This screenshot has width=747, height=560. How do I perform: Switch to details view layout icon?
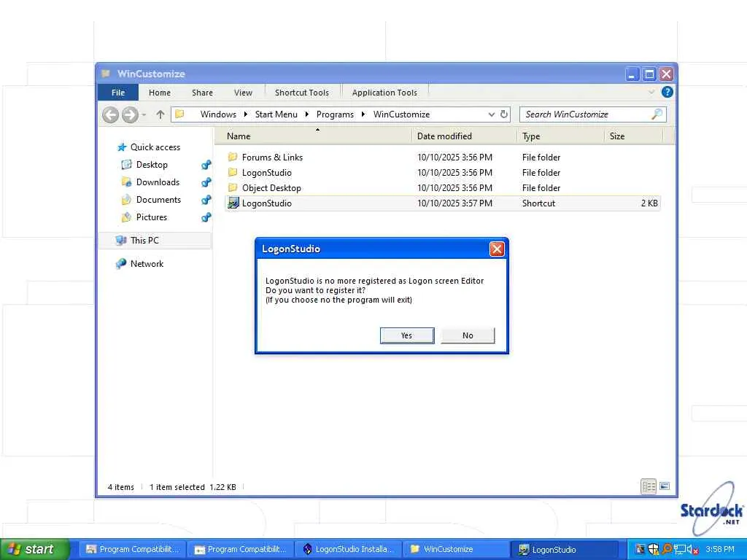click(x=649, y=486)
